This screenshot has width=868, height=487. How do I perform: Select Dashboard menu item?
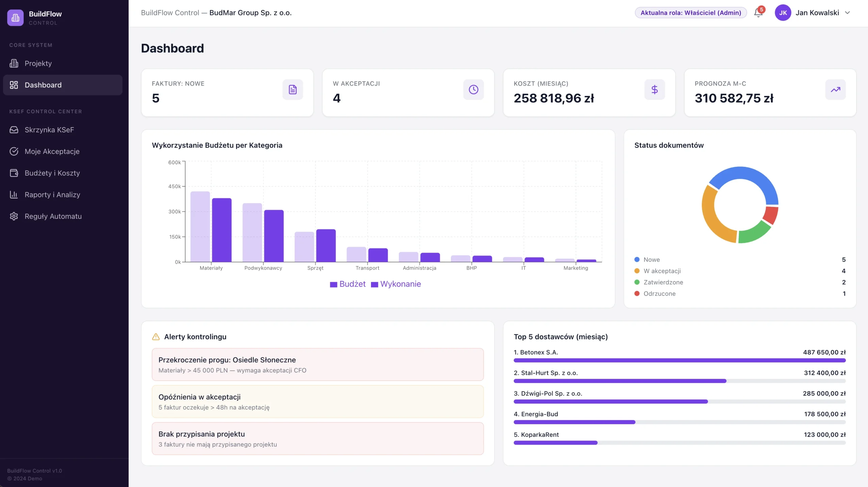pos(63,85)
